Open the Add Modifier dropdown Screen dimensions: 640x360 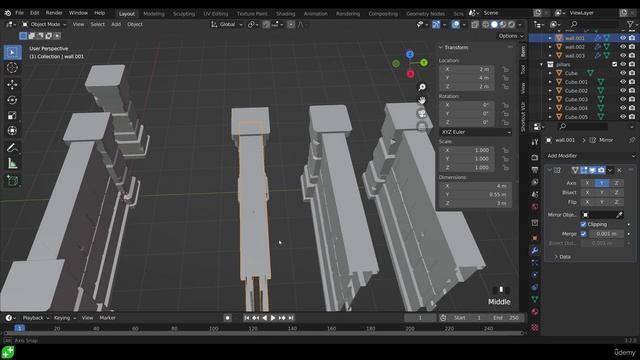tap(590, 156)
